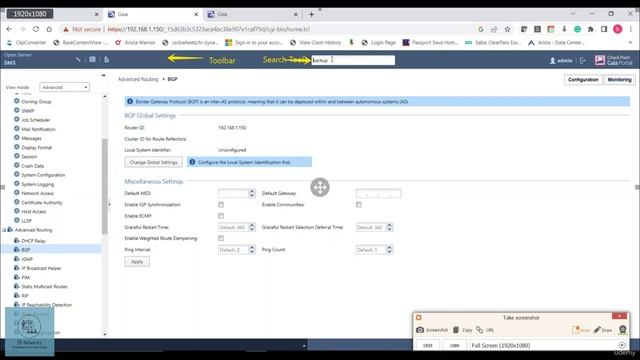Viewport: 640px width, 360px height.
Task: Click the browser address bar URL
Action: click(x=209, y=29)
